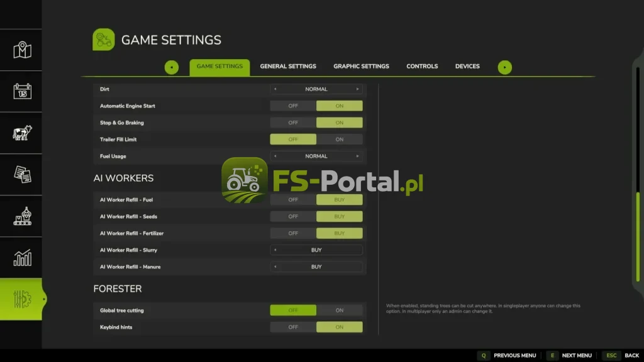
Task: Enable Global tree cutting
Action: 339,310
